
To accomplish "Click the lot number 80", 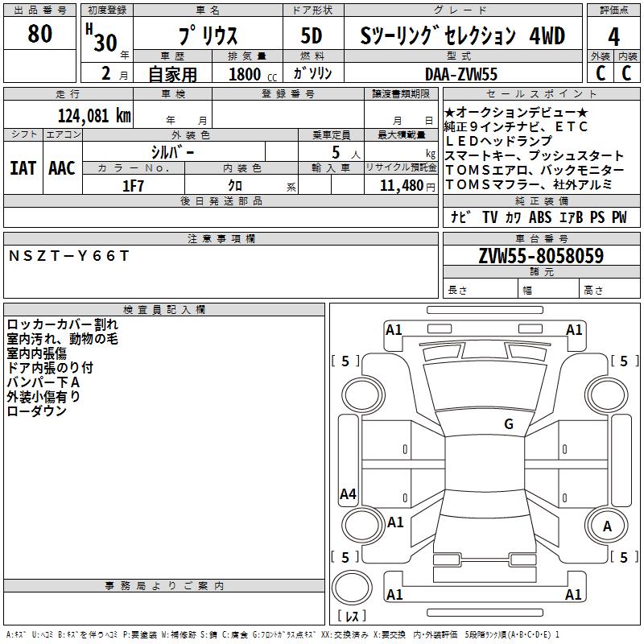I will [x=39, y=33].
